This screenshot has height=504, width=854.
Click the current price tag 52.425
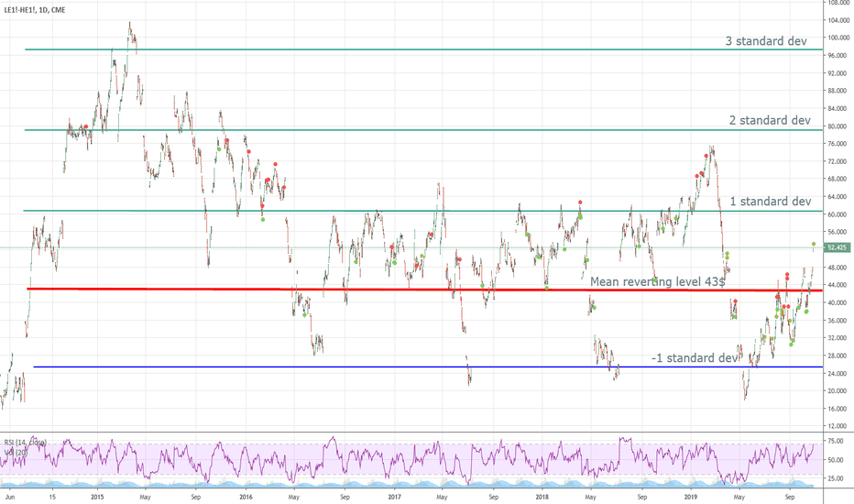[x=838, y=247]
